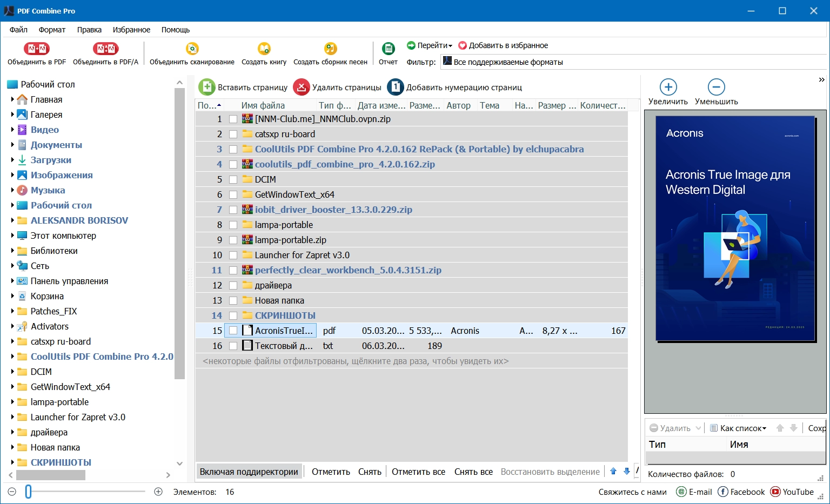Select the Patches_FIX folder in tree
Screen dimensions: 830x504
[x=53, y=311]
